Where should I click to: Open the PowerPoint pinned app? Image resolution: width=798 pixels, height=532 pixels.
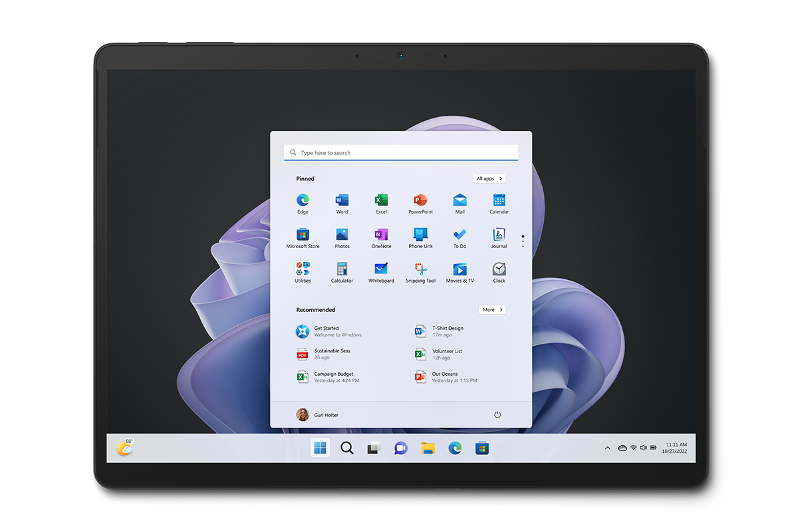pos(420,200)
